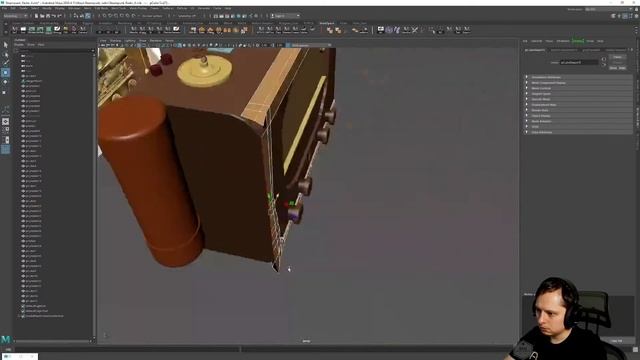The height and width of the screenshot is (360, 640).
Task: Open the Modeling menu set dropdown
Action: [x=15, y=16]
